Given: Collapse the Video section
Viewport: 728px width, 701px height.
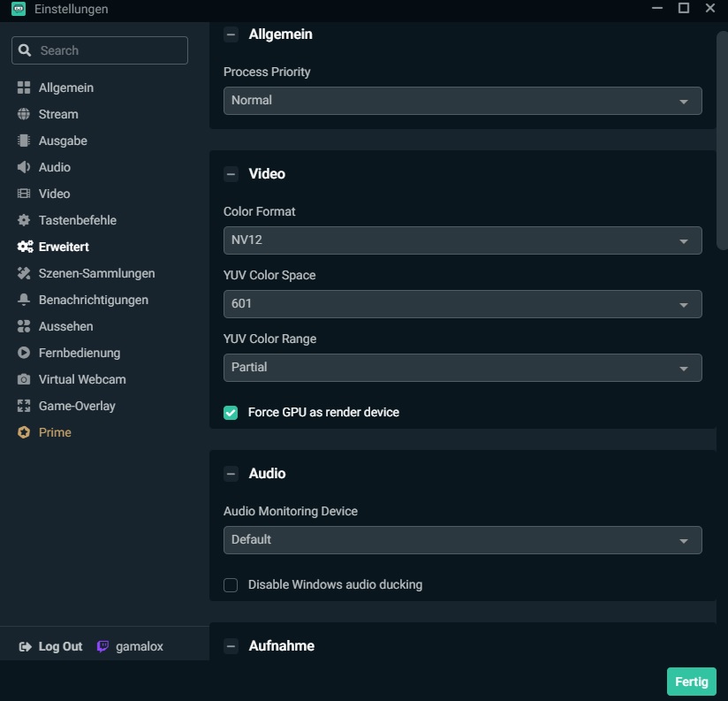Looking at the screenshot, I should 231,174.
